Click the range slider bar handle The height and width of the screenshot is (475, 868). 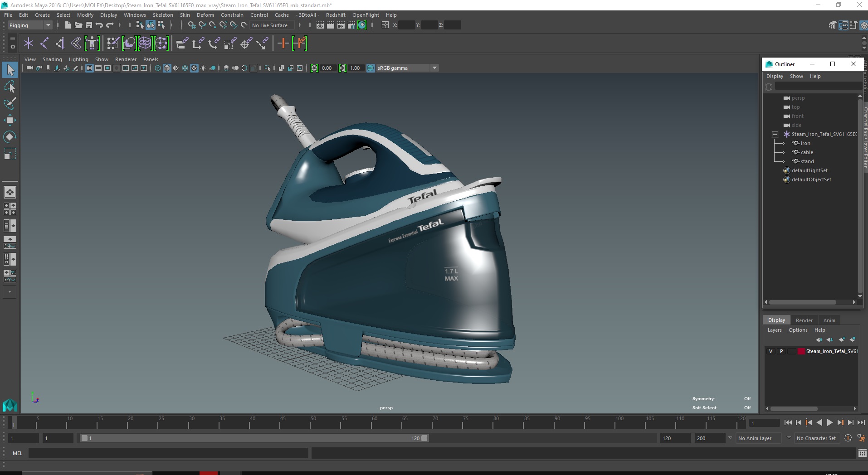click(254, 438)
